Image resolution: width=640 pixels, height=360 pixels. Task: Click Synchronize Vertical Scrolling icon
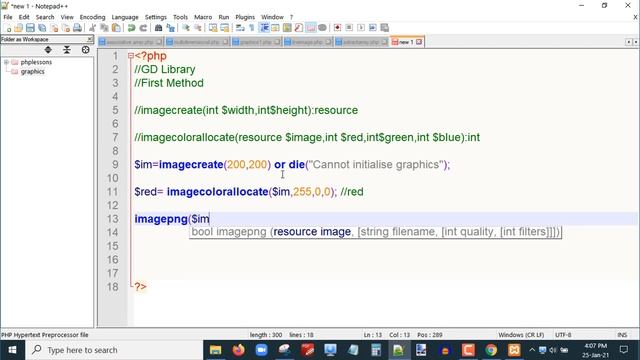coord(213,28)
